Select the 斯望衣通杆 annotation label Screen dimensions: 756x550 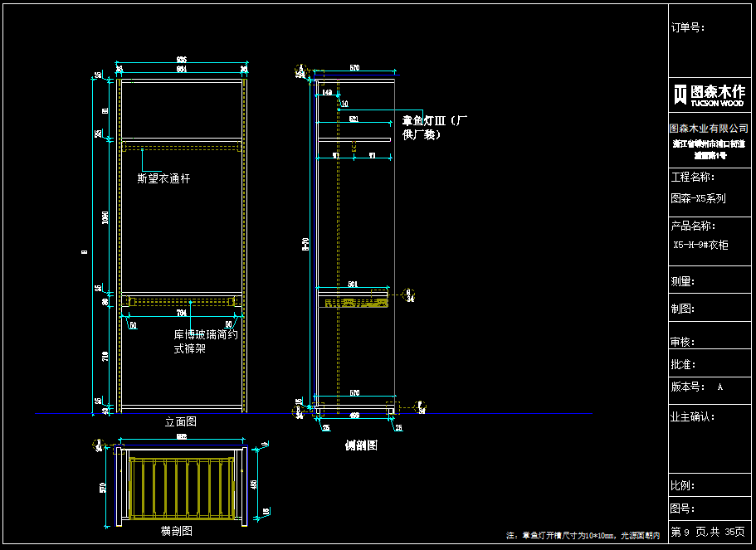coord(163,178)
